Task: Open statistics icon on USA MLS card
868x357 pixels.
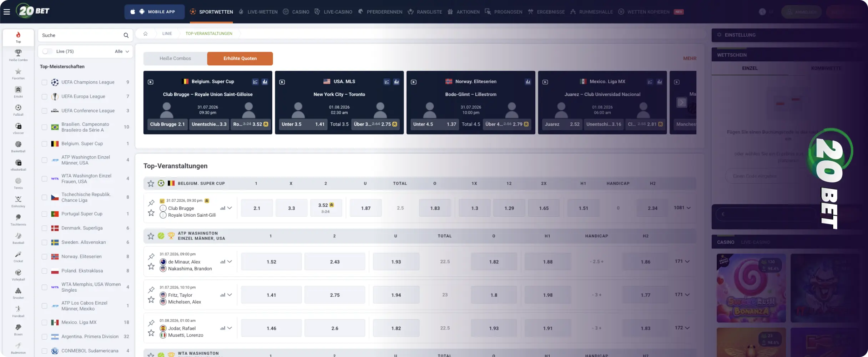Action: [396, 82]
